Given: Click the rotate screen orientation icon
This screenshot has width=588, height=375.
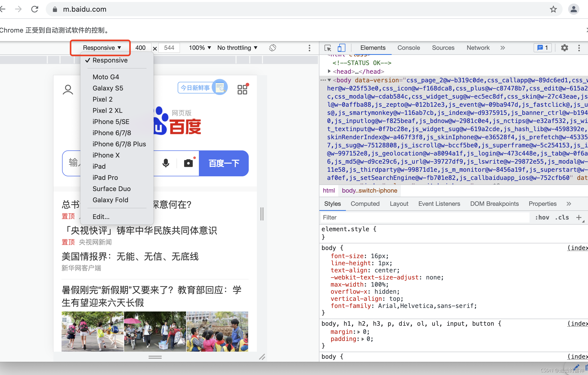Looking at the screenshot, I should pos(273,48).
